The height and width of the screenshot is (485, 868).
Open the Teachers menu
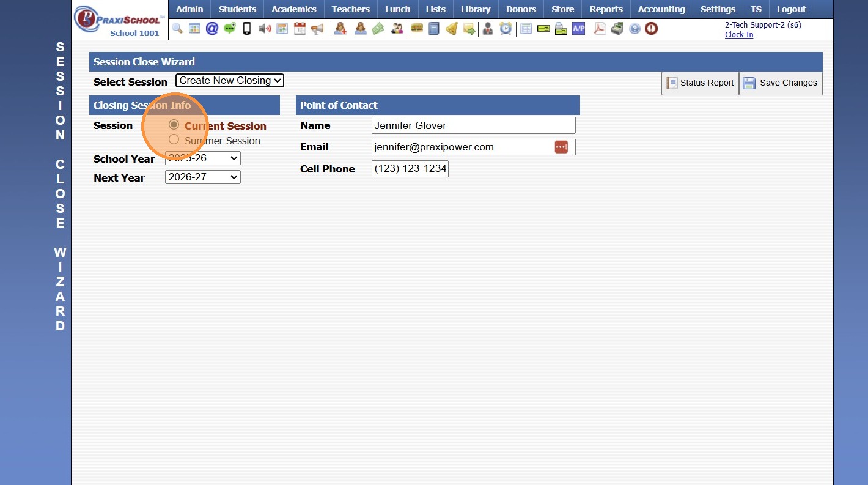point(351,9)
